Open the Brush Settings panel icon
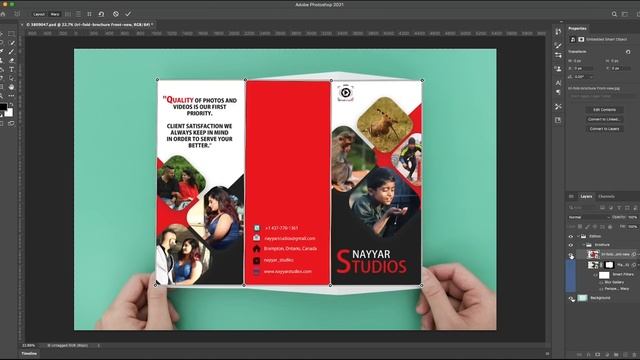The image size is (640, 360). (x=558, y=45)
